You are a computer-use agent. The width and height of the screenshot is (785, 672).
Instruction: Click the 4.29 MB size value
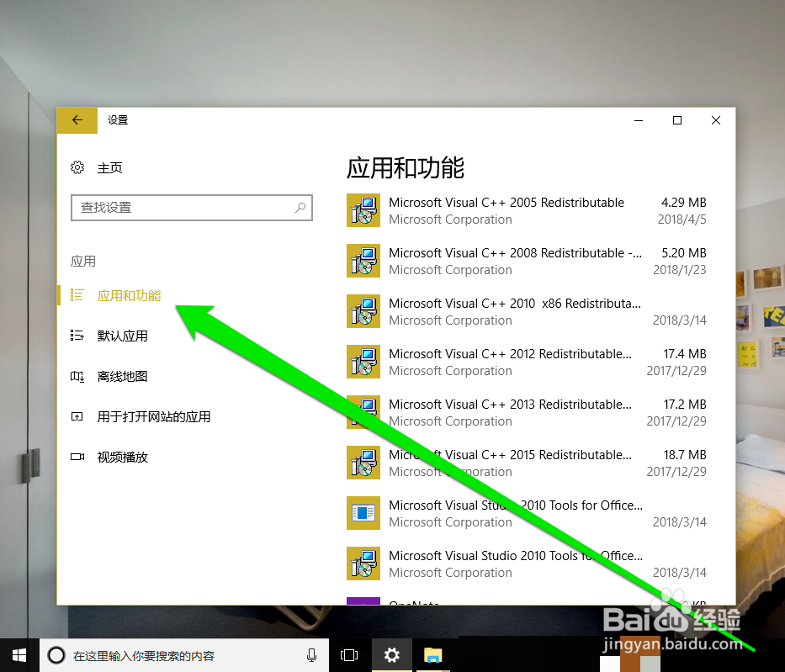click(683, 202)
